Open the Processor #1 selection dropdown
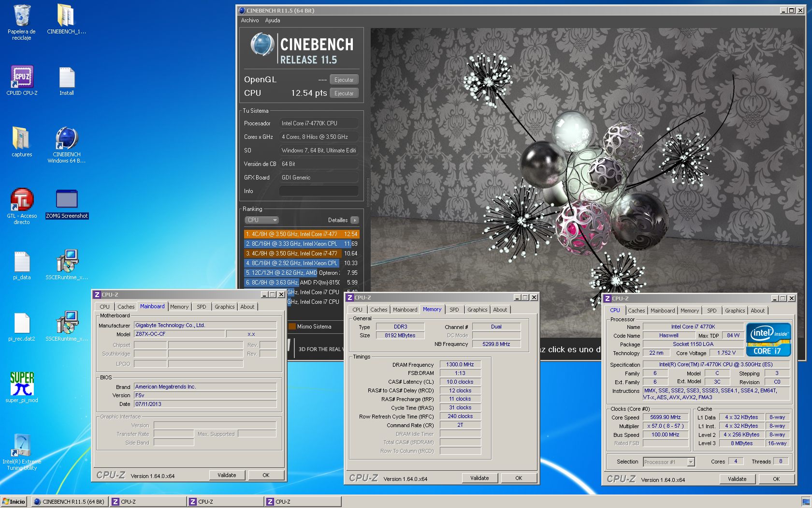This screenshot has width=812, height=508. click(x=669, y=462)
